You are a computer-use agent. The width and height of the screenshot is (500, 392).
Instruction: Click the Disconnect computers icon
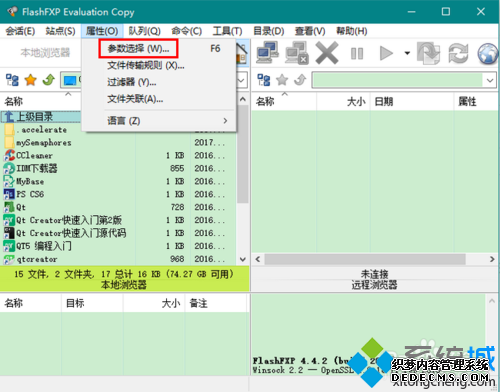(x=296, y=52)
